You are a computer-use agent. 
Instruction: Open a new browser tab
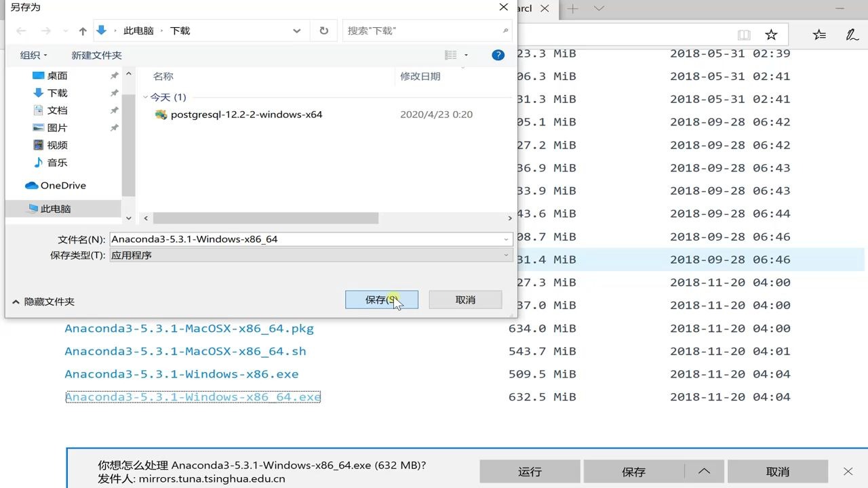click(573, 9)
